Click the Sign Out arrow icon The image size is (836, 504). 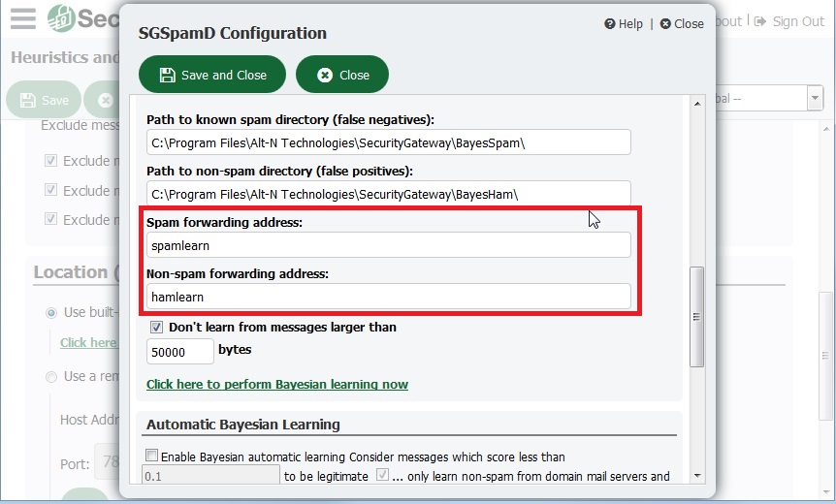click(x=759, y=21)
